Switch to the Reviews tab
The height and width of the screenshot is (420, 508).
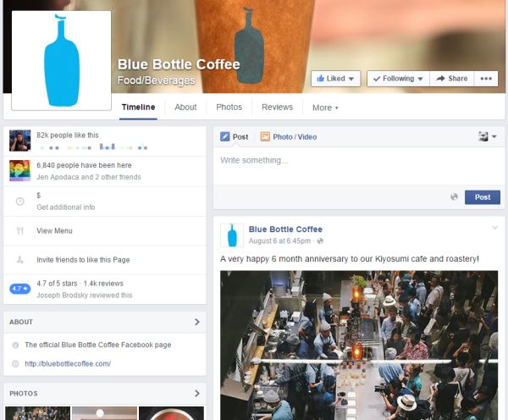[x=277, y=108]
